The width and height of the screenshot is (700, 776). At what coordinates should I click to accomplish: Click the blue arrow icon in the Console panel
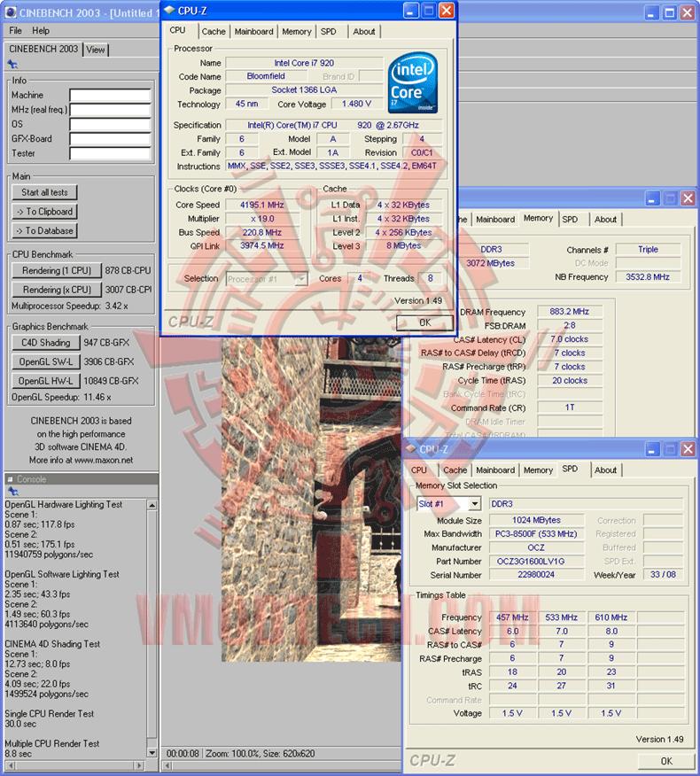click(13, 492)
